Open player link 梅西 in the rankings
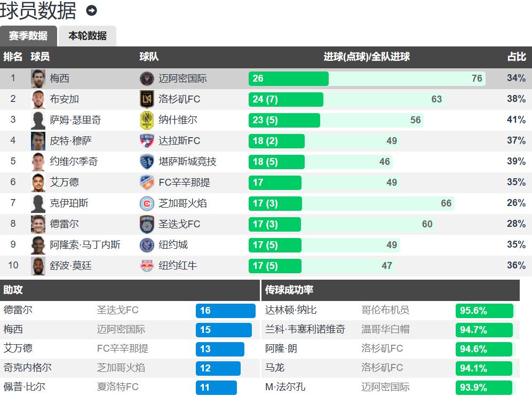Viewport: 532px width, 396px height. [x=60, y=78]
